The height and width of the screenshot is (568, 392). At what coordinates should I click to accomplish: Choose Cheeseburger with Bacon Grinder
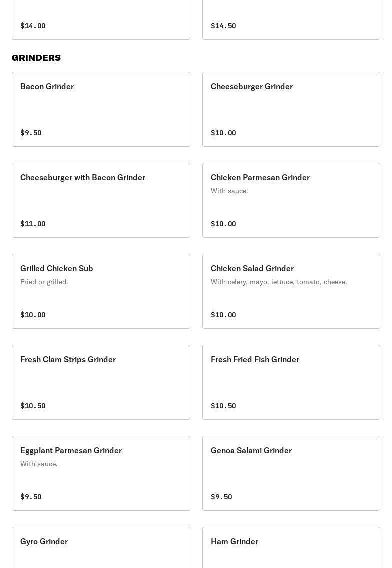(x=101, y=200)
